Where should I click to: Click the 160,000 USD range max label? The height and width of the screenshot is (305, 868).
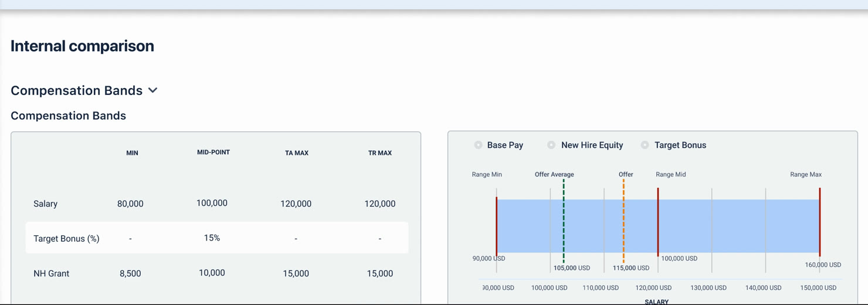pyautogui.click(x=823, y=265)
